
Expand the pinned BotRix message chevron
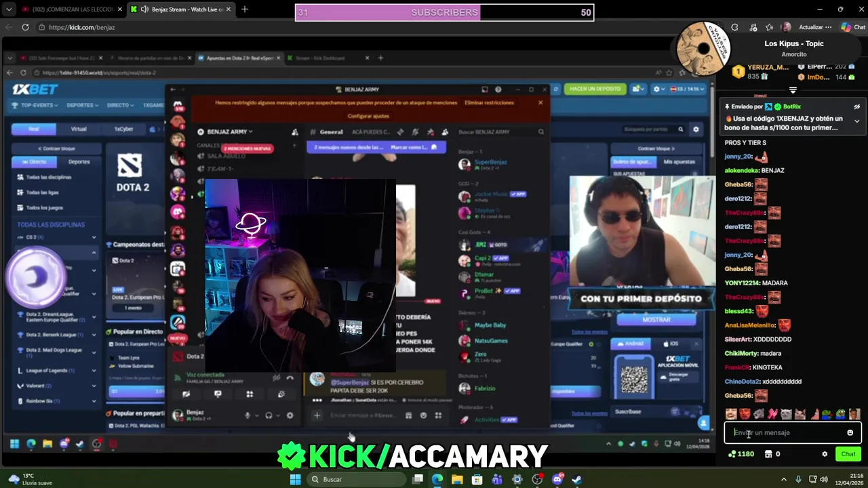(856, 121)
